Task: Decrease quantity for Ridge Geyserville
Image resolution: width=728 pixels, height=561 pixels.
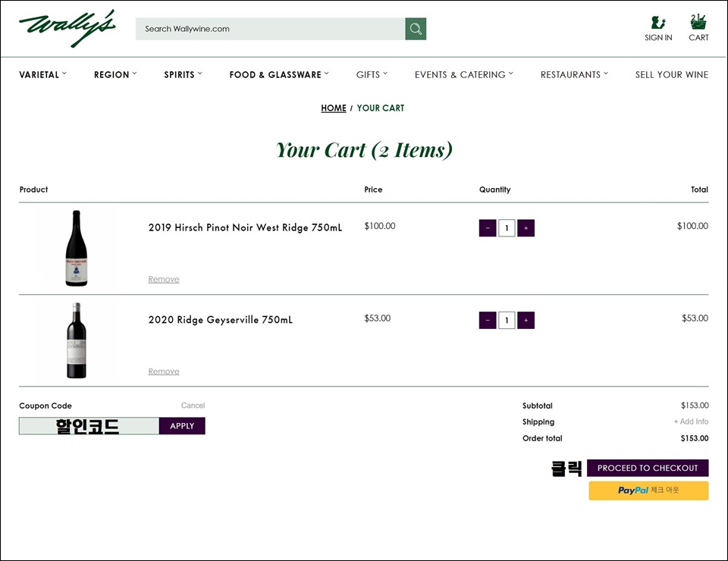Action: 488,320
